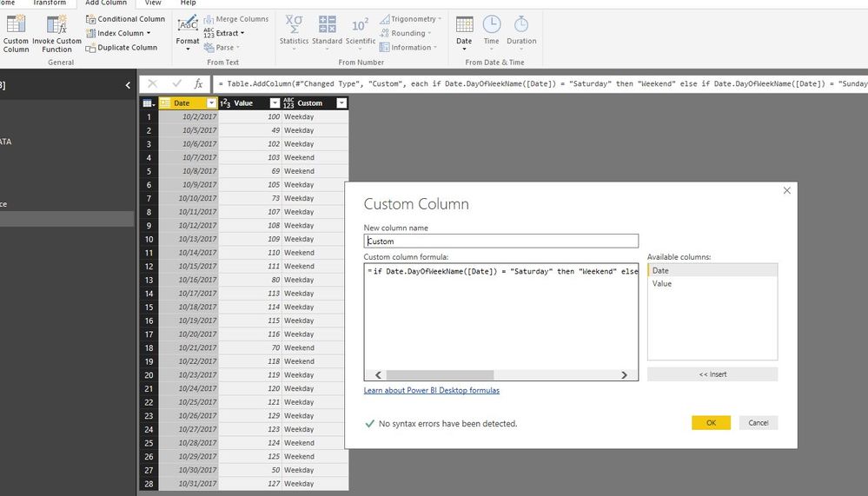The image size is (868, 496).
Task: Switch to the Help tab
Action: (x=189, y=3)
